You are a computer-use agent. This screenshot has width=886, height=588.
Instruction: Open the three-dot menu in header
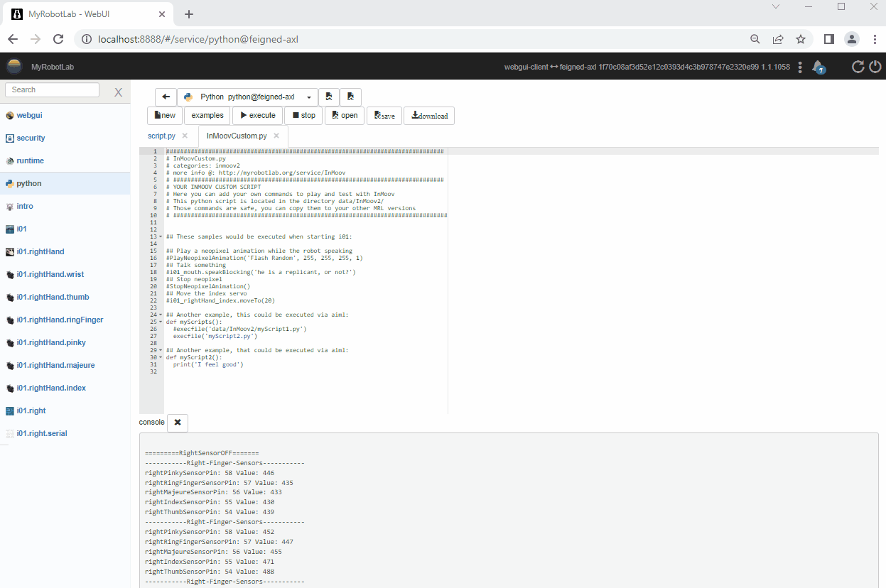[x=800, y=67]
